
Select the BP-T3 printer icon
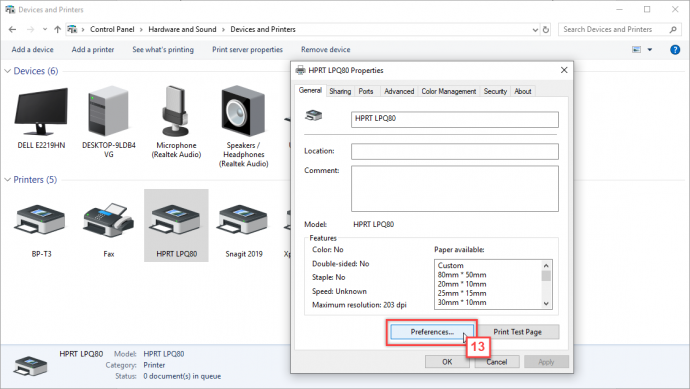[x=40, y=220]
